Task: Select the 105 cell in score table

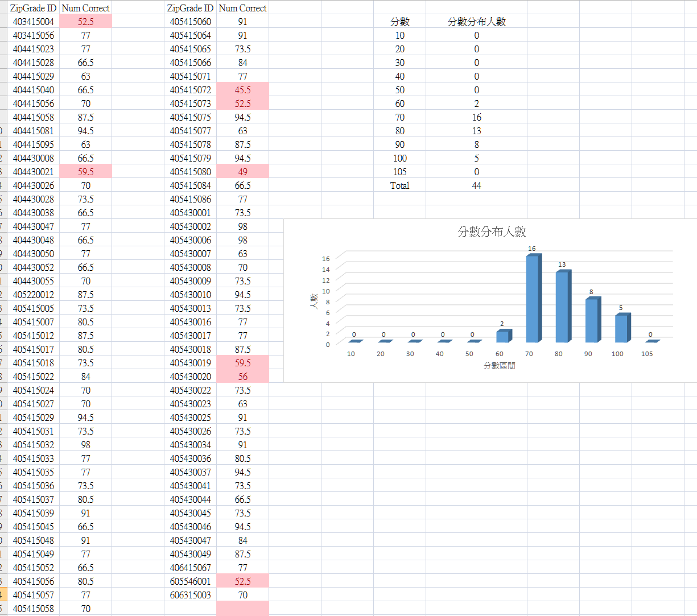Action: 399,172
